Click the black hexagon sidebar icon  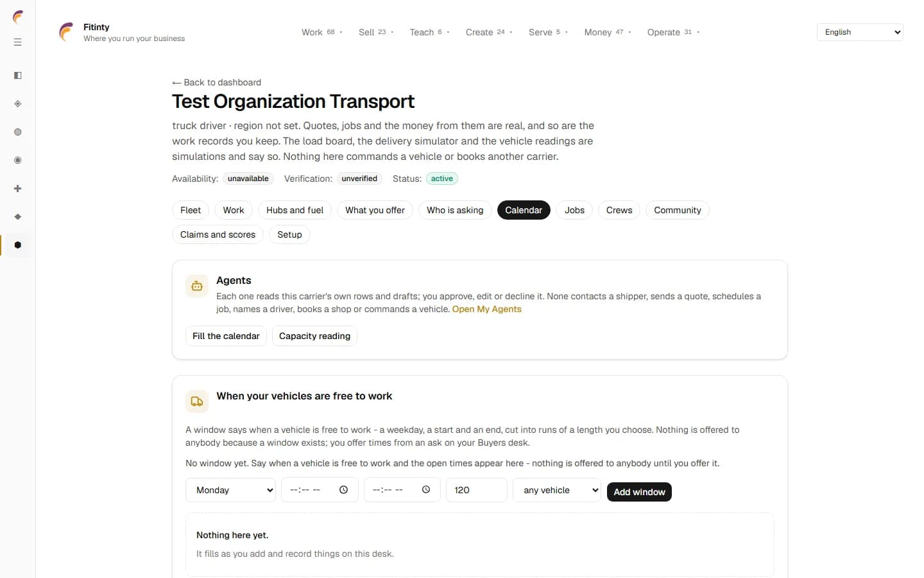[x=18, y=245]
